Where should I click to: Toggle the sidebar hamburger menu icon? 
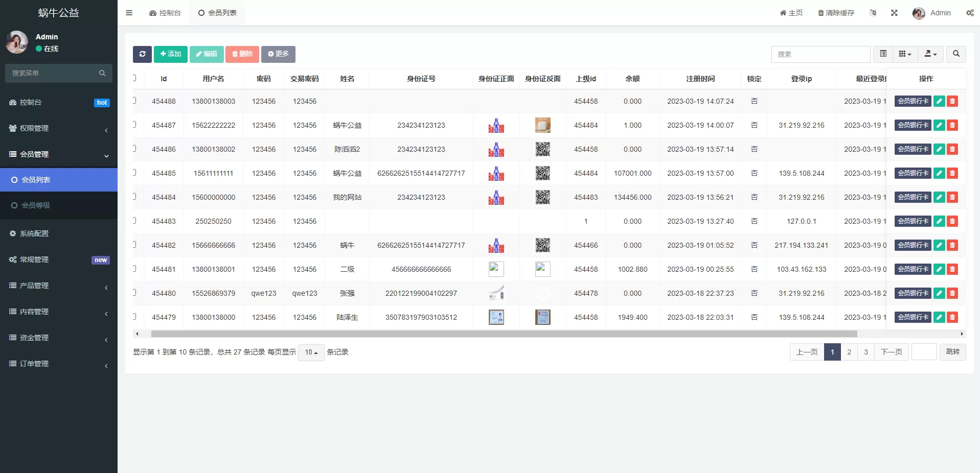tap(129, 13)
